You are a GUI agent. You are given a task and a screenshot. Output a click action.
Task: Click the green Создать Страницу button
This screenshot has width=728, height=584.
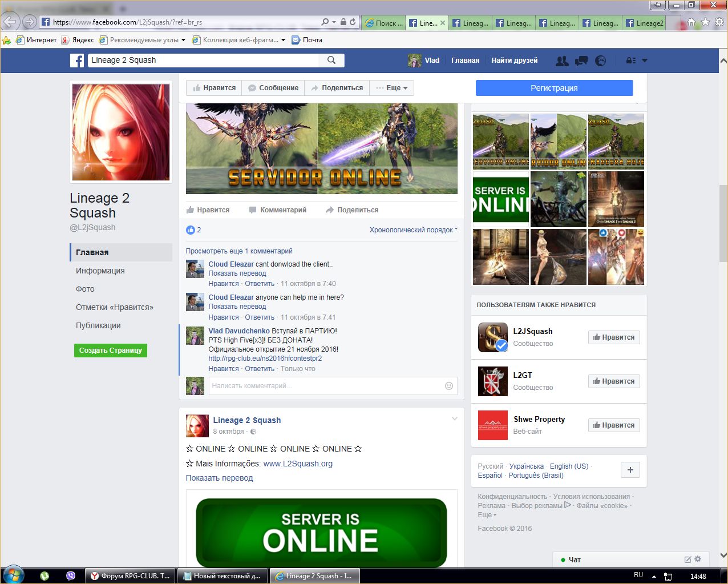pyautogui.click(x=111, y=351)
